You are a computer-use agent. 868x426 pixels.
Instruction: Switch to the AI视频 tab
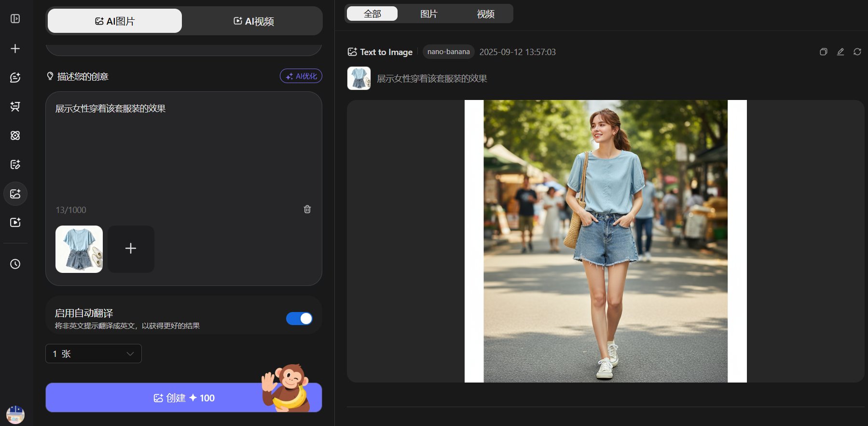[254, 21]
